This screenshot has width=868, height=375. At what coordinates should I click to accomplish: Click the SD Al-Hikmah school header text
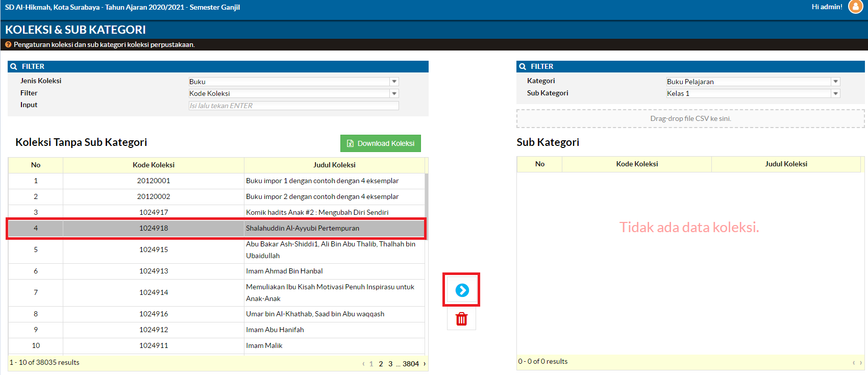click(122, 7)
